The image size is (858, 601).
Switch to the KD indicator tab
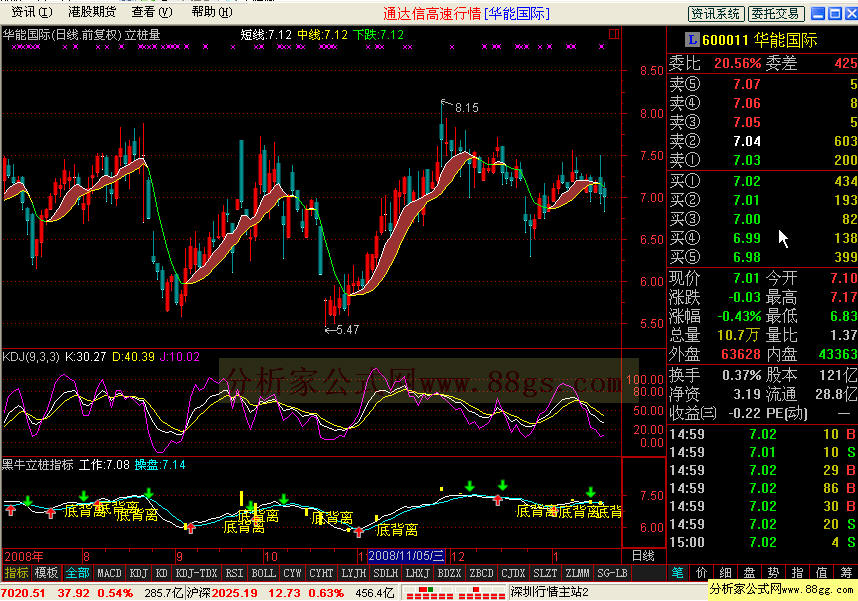pos(161,573)
